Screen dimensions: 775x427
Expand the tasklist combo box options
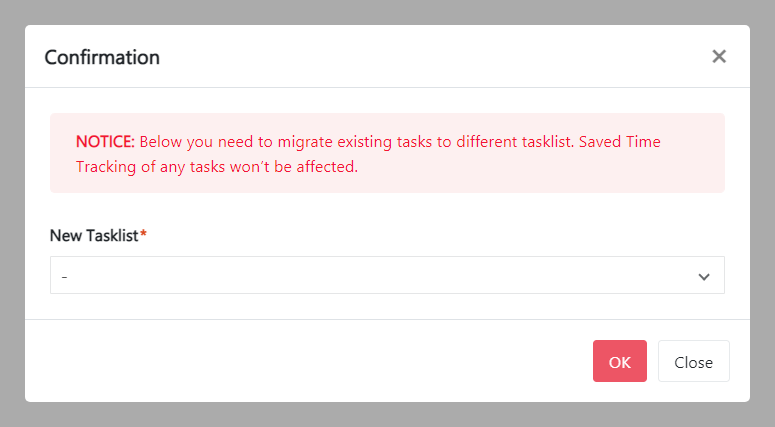coord(386,275)
